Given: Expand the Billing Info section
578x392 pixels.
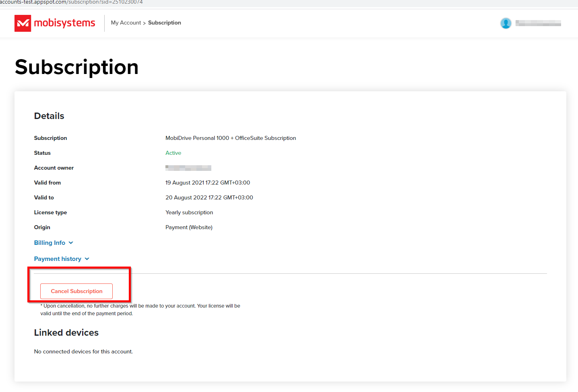Looking at the screenshot, I should [x=54, y=243].
